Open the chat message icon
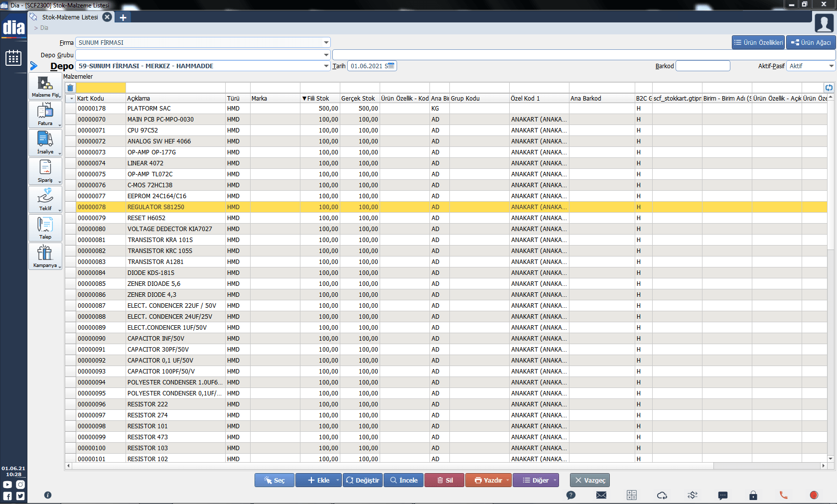The height and width of the screenshot is (504, 837). 723,495
